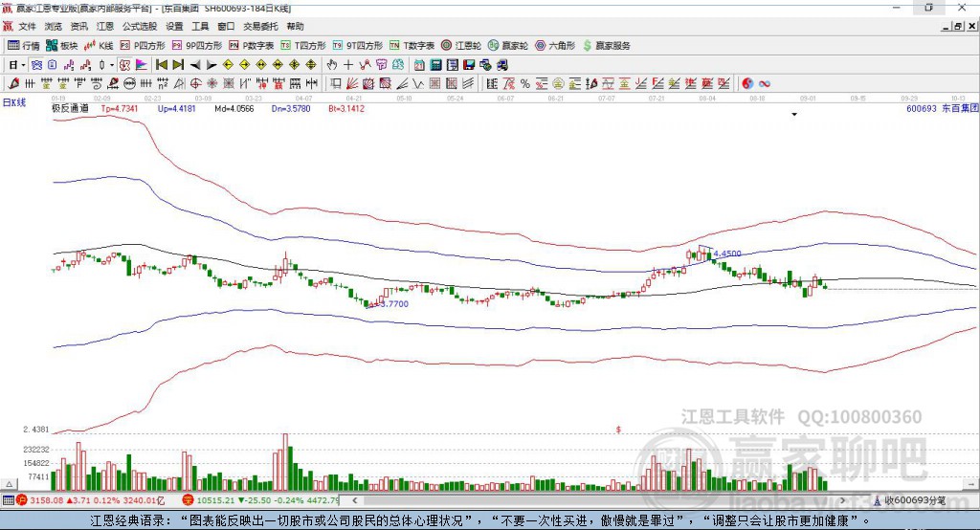Click the jump-to-last bar icon

click(178, 65)
